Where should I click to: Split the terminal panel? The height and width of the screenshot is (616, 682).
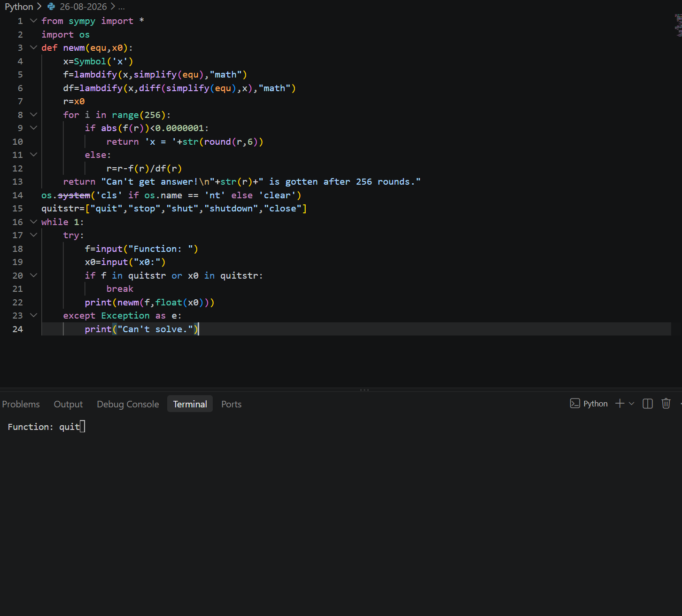click(648, 404)
